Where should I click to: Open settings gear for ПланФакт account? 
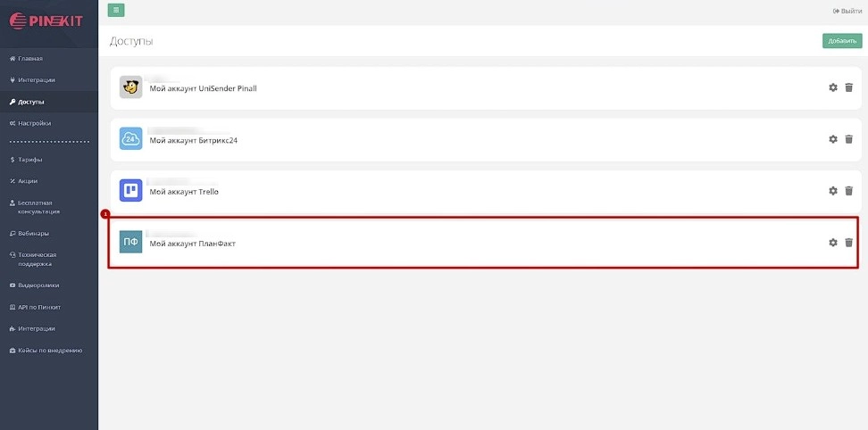pyautogui.click(x=833, y=243)
